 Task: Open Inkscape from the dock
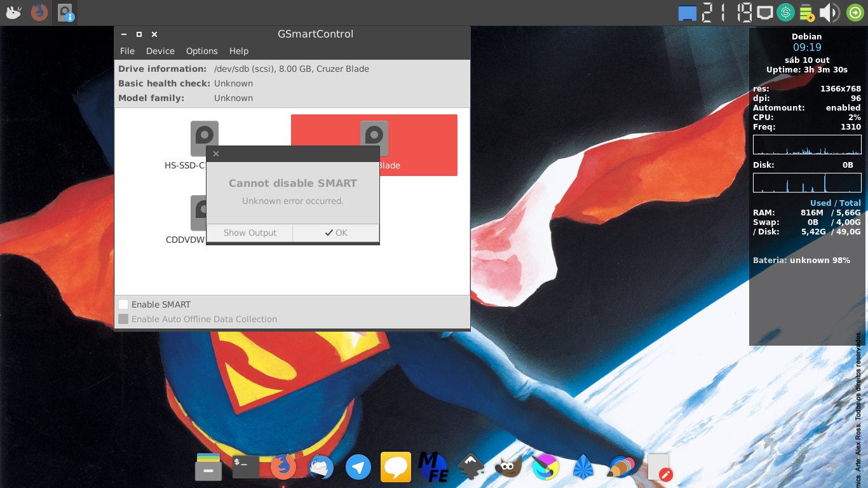[x=471, y=467]
